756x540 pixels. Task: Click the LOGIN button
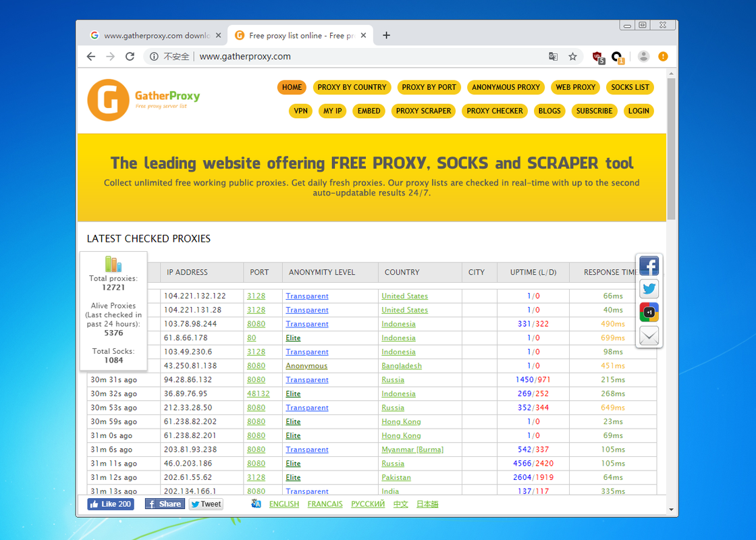[639, 111]
